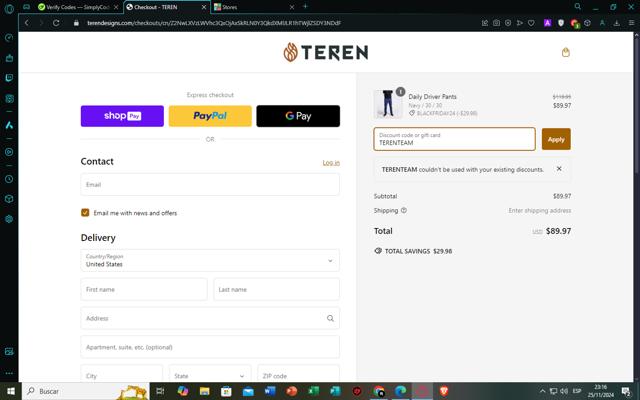Viewport: 640px width, 400px height.
Task: Focus the Apartment, suite optional field
Action: tap(210, 347)
